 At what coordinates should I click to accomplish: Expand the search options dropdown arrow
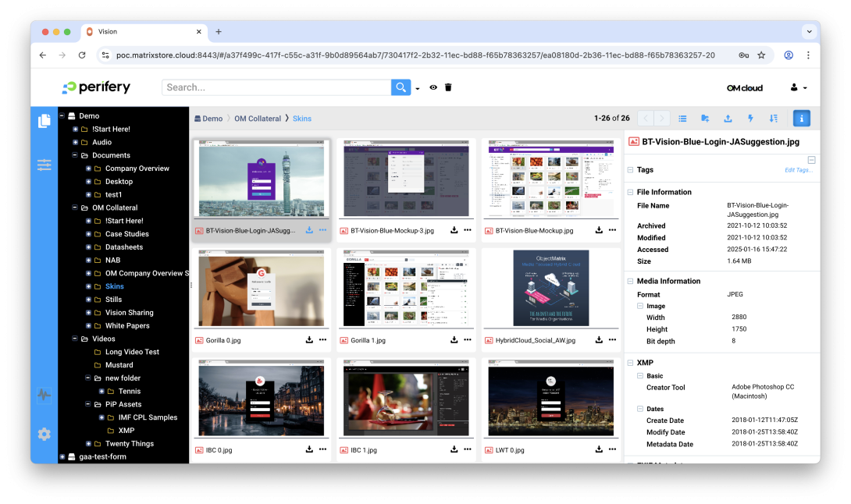click(x=418, y=87)
